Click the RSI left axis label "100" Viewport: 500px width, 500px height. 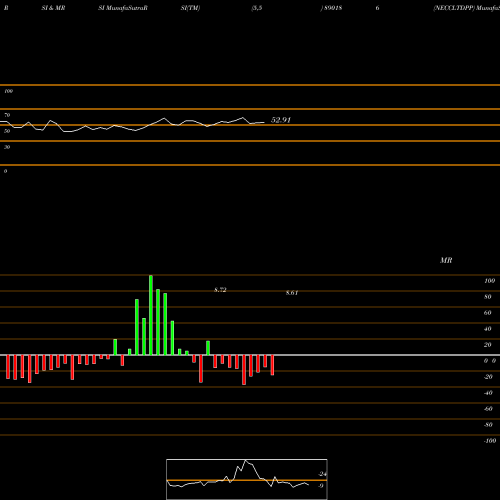click(x=8, y=91)
